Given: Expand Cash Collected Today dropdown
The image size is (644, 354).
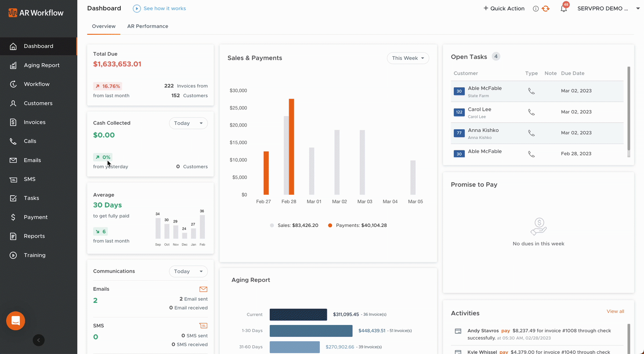Looking at the screenshot, I should (188, 123).
